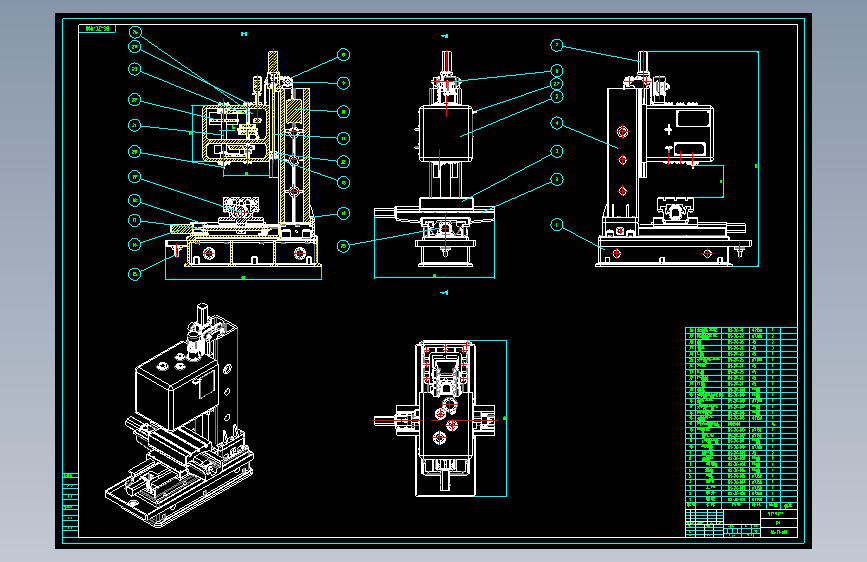Screen dimensions: 867x562
Task: Select part balloon 10 in section view
Action: coord(343,112)
